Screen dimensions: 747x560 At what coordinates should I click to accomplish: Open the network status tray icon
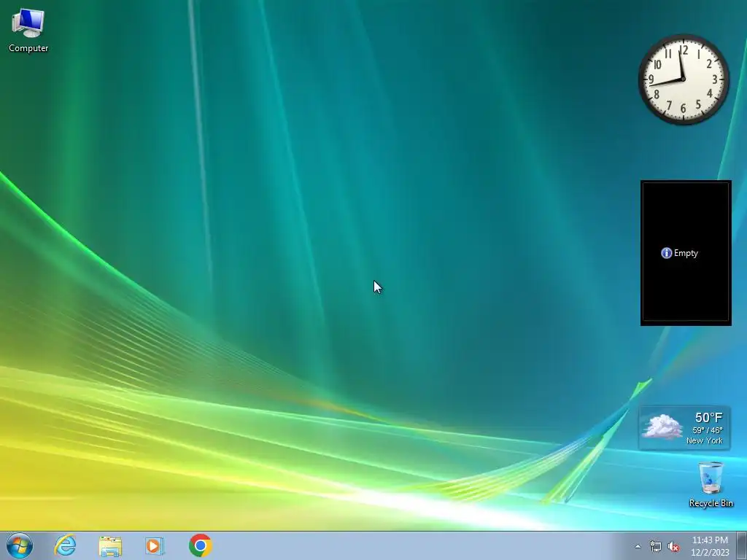coord(656,546)
